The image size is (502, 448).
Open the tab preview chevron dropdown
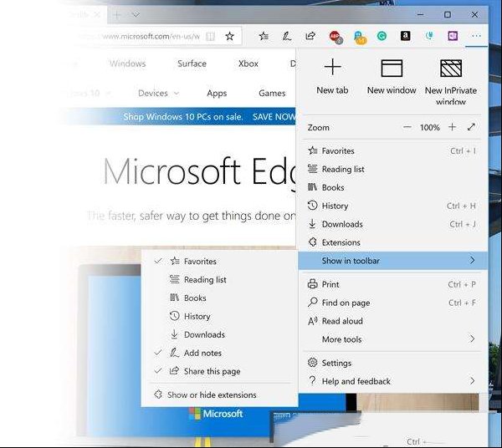click(136, 14)
